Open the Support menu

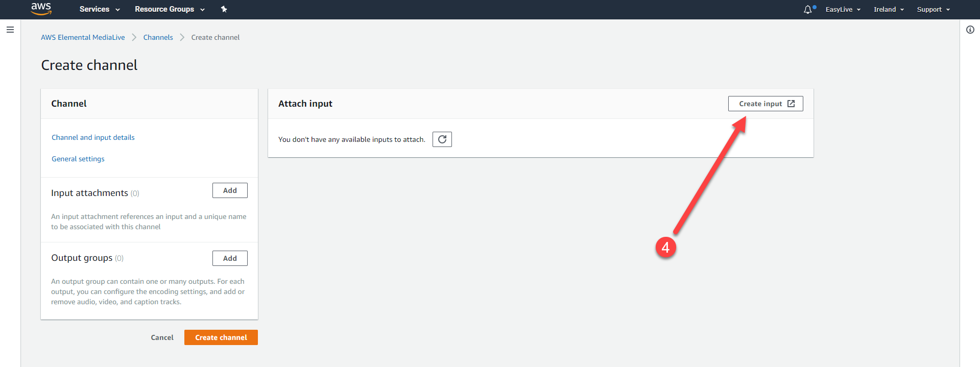pos(933,10)
